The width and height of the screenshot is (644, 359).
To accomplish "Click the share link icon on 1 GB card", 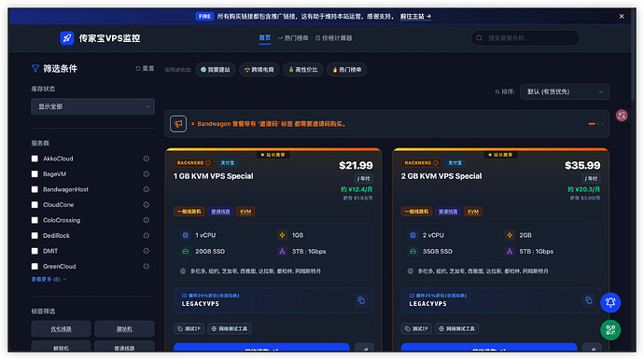I will (x=364, y=347).
